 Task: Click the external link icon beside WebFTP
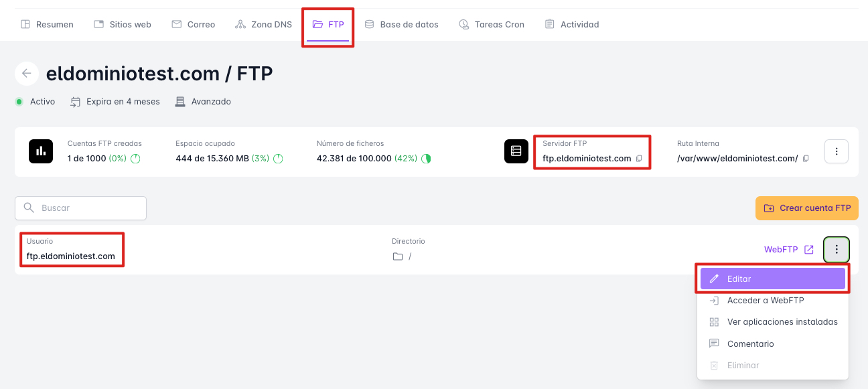pyautogui.click(x=809, y=250)
